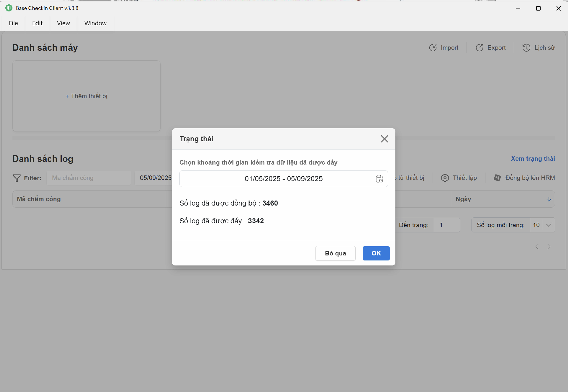Screen dimensions: 568x392
Task: Go to previous page chevron
Action: (x=537, y=247)
